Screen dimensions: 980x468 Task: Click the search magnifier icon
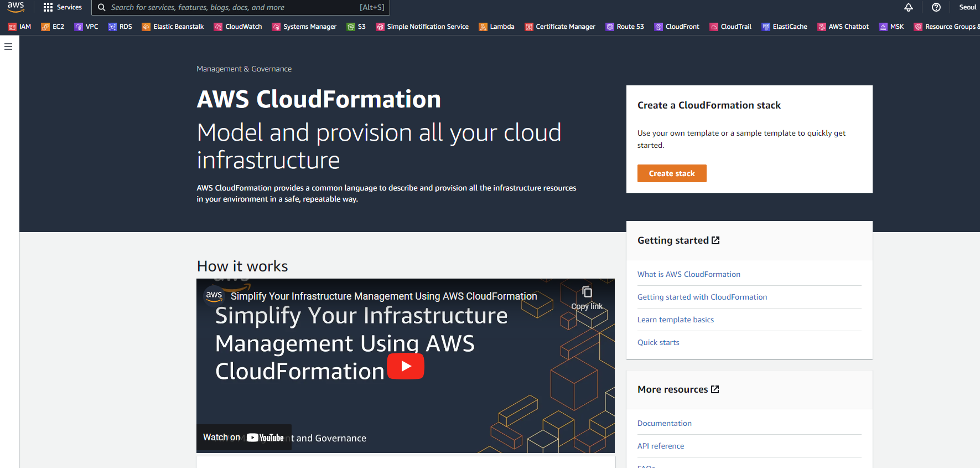click(101, 7)
